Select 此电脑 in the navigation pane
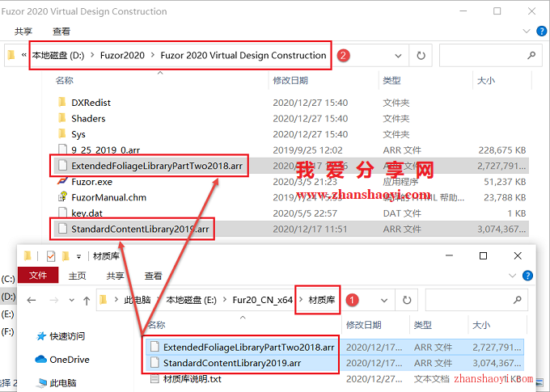Screen dimensions: 550x392 (57, 382)
